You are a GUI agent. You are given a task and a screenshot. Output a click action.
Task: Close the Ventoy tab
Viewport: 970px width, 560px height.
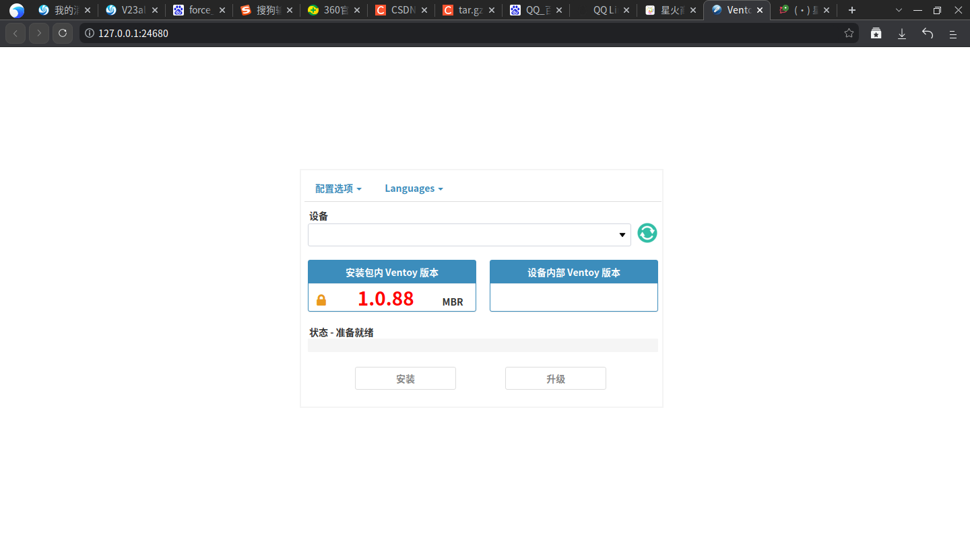[760, 10]
